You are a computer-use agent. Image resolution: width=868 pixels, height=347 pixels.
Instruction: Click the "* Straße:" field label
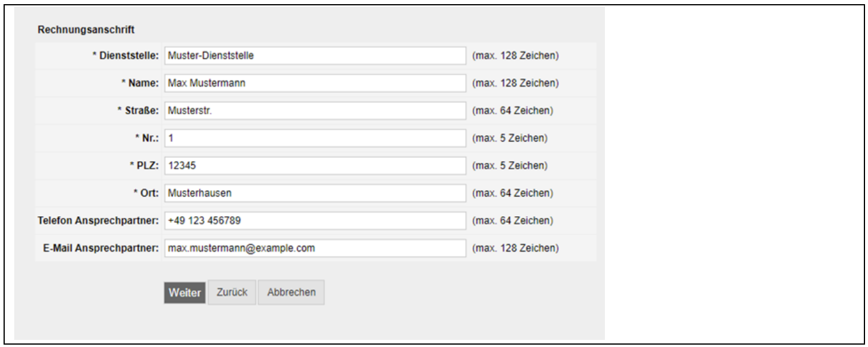[138, 111]
